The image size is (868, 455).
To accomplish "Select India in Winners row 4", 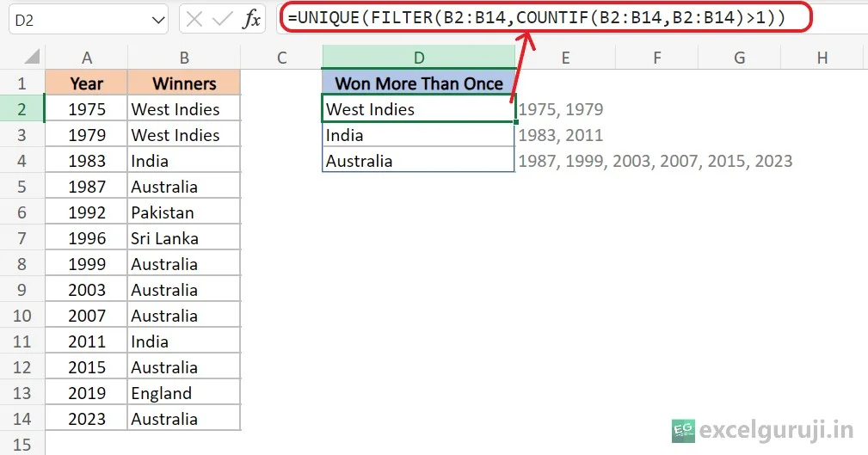I will (184, 161).
